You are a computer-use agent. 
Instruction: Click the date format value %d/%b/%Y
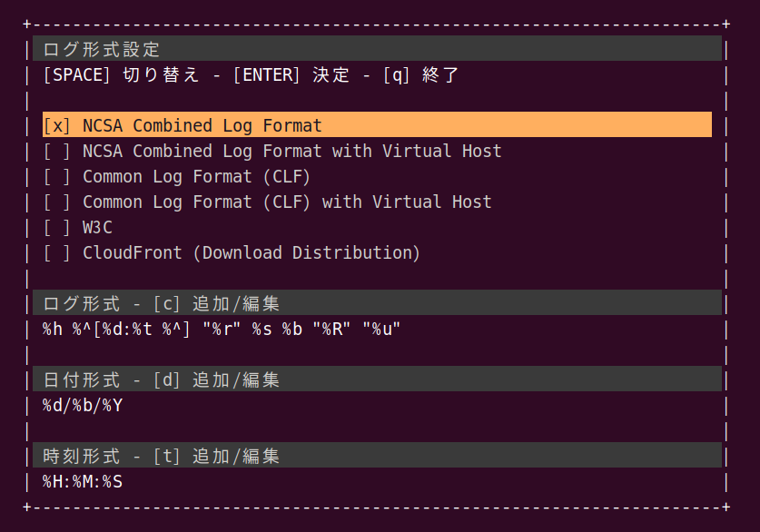point(83,406)
